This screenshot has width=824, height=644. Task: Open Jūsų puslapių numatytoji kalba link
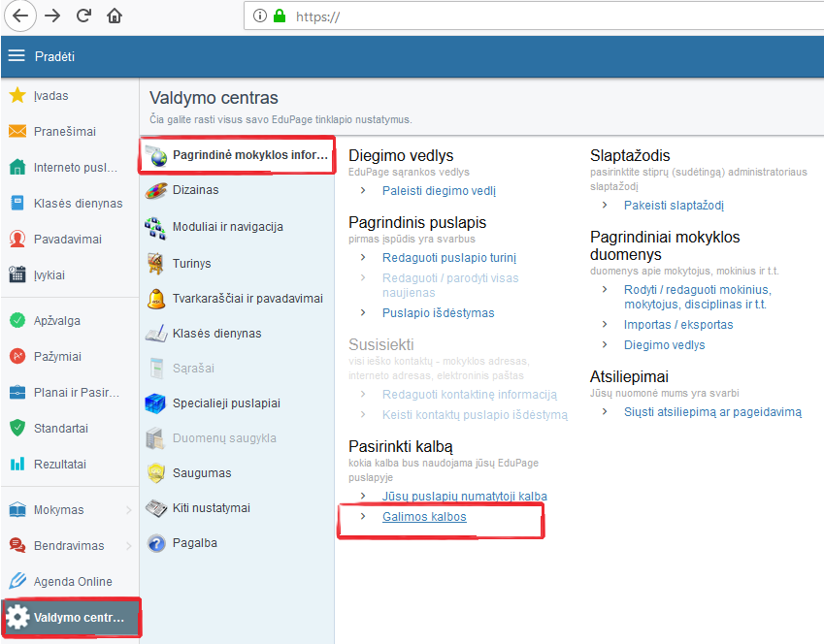point(465,497)
